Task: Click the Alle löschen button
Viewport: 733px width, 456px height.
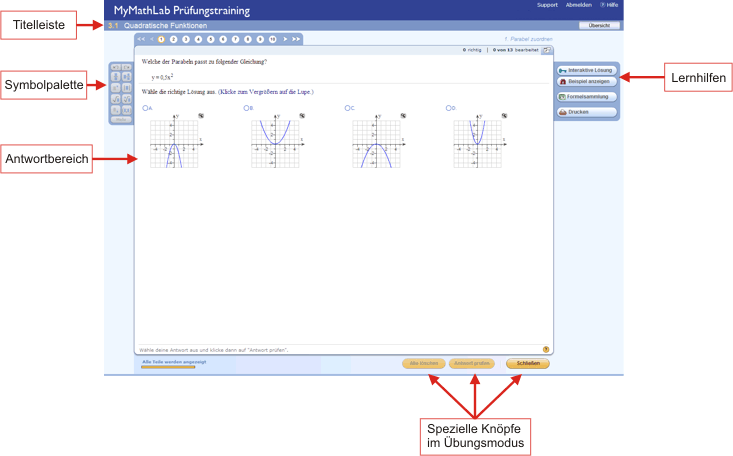Action: 424,363
